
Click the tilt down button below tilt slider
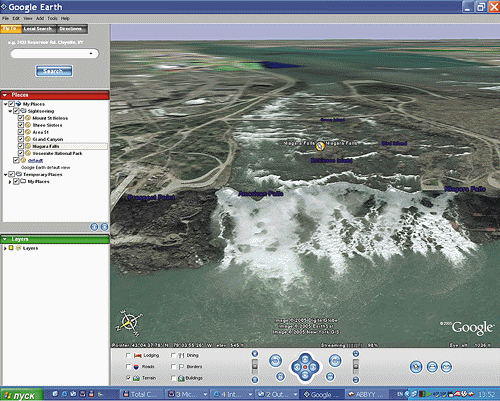(356, 379)
